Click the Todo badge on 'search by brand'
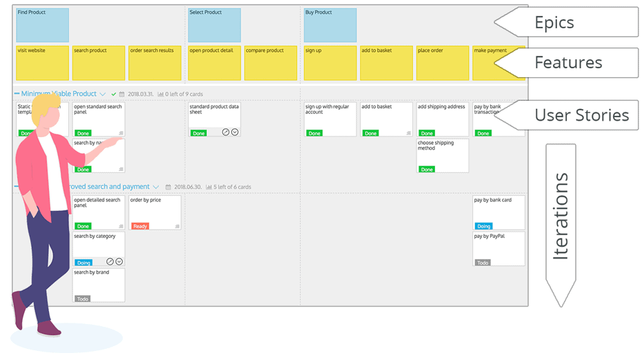Image resolution: width=644 pixels, height=362 pixels. 83,299
